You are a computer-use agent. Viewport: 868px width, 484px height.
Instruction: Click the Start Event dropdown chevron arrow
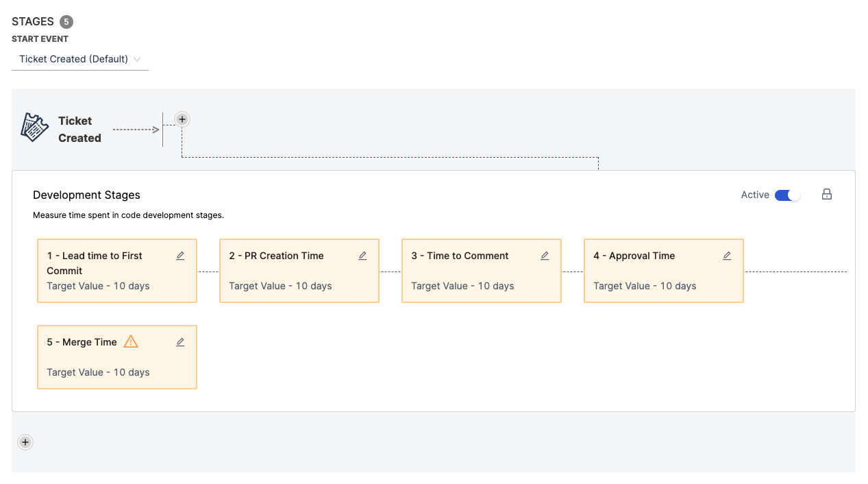click(x=137, y=60)
